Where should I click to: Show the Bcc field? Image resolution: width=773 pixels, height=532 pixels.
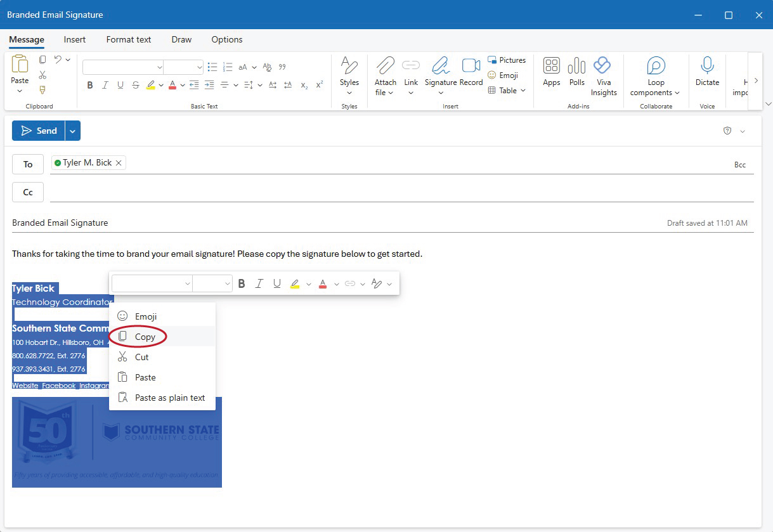click(740, 165)
